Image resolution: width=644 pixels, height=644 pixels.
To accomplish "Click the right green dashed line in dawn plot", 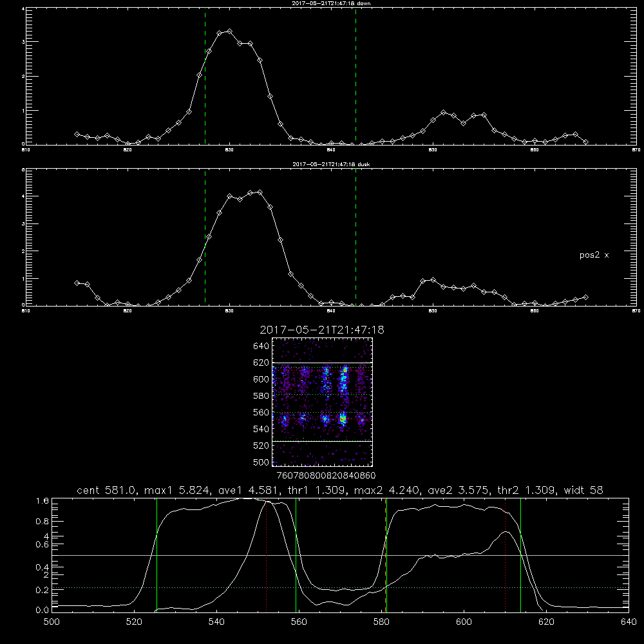I will tap(355, 77).
